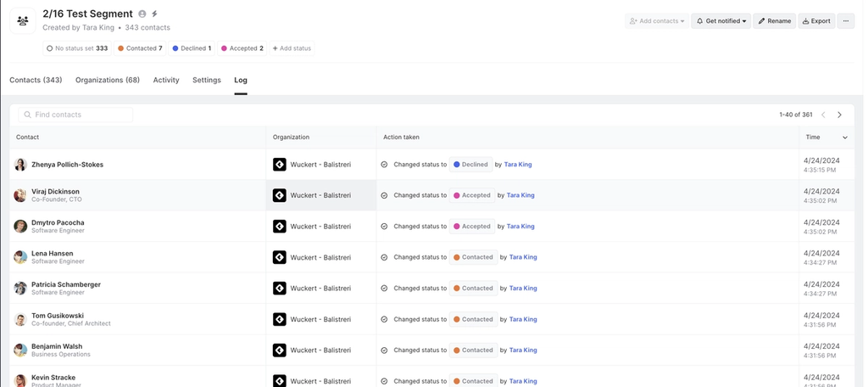Open contact Dmytro Pacocha

pyautogui.click(x=58, y=222)
